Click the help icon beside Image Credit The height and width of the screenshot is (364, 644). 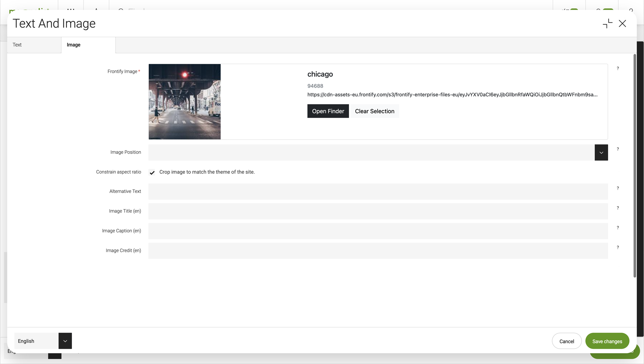click(618, 247)
